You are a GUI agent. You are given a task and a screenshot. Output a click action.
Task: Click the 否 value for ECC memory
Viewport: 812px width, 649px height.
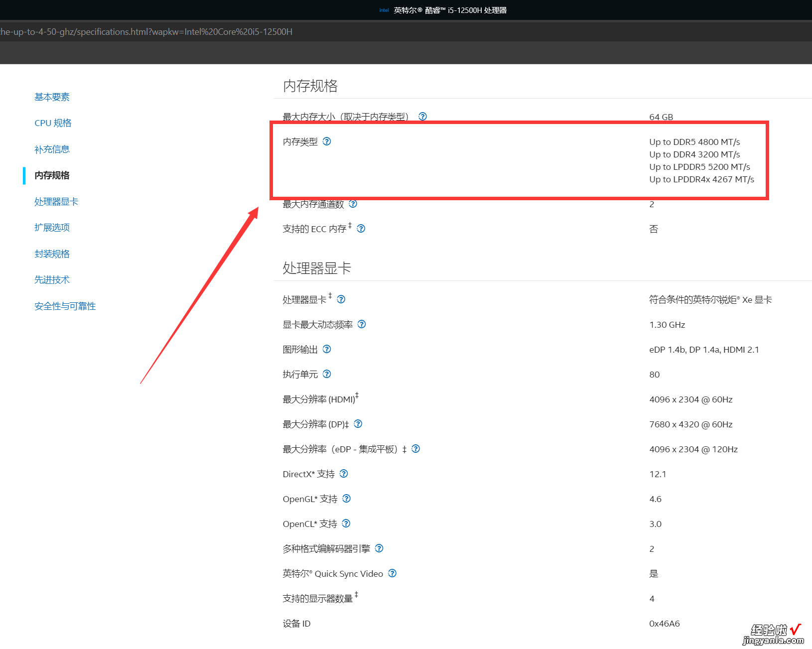654,229
